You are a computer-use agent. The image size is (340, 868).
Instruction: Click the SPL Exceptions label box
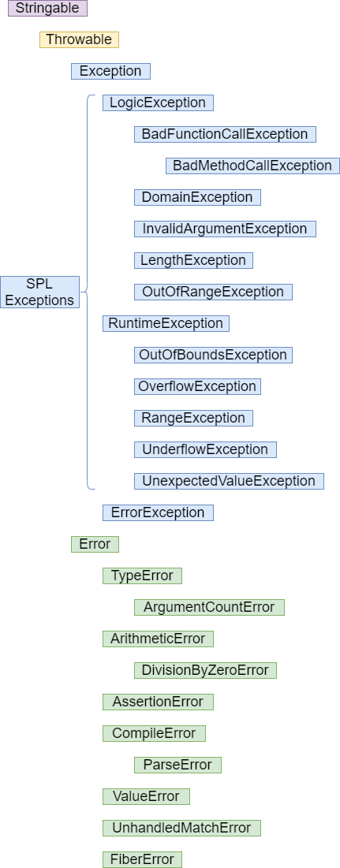(40, 292)
